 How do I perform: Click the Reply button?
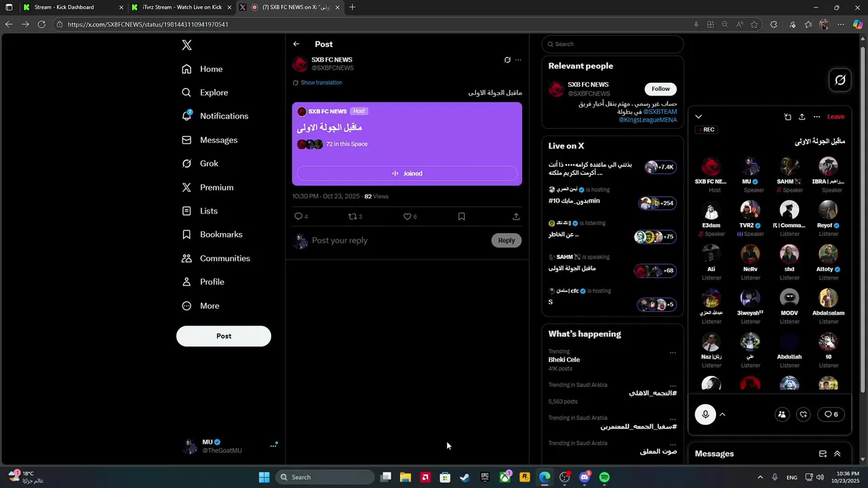(507, 241)
